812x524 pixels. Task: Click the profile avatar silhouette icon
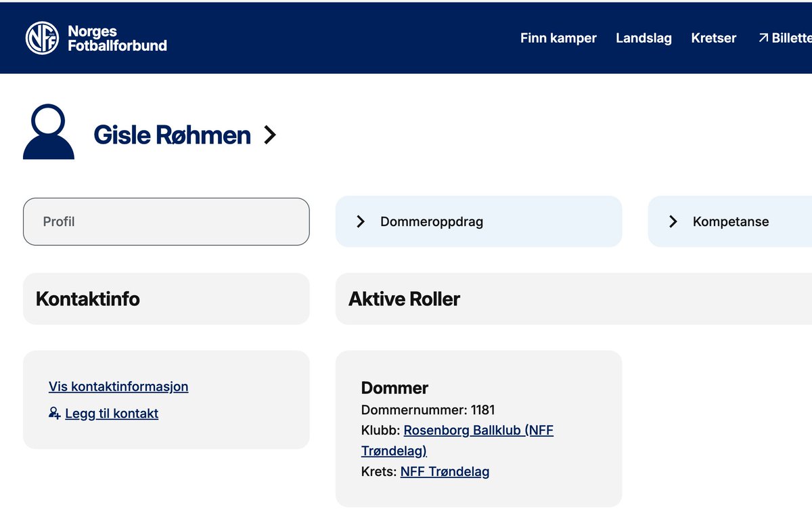(x=49, y=131)
